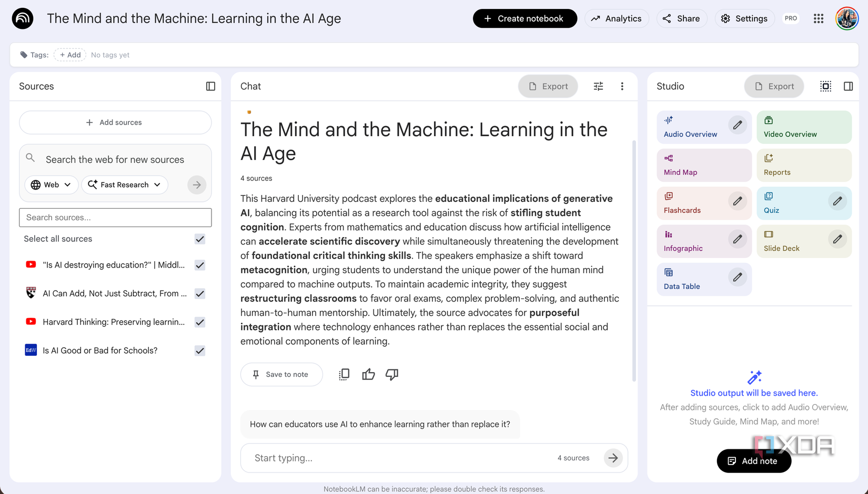This screenshot has height=494, width=868.
Task: Collapse the Sources panel icon
Action: tap(210, 86)
